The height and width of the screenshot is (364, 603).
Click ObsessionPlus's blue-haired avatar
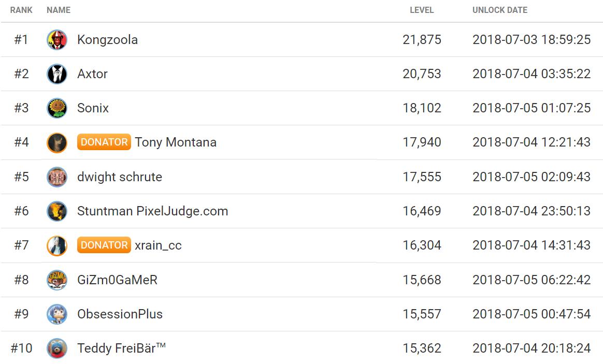point(57,314)
